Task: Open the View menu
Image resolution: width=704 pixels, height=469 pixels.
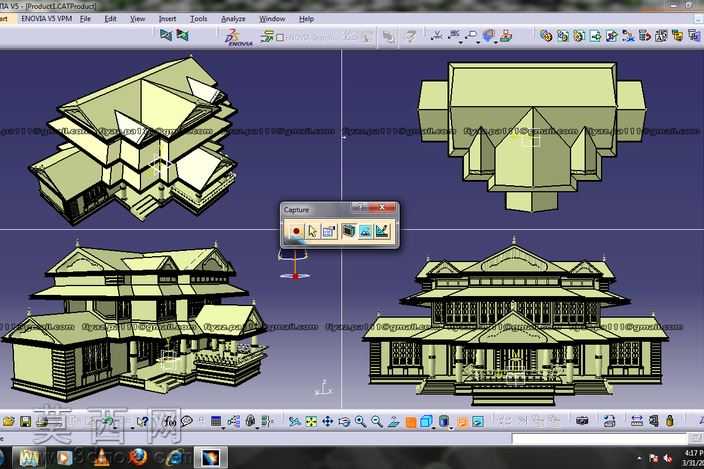Action: pos(137,19)
